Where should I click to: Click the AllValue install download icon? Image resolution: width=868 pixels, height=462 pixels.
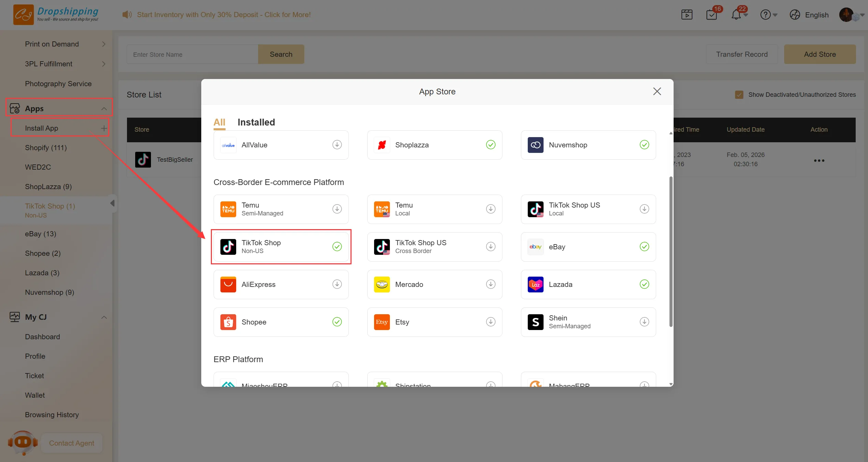[337, 145]
